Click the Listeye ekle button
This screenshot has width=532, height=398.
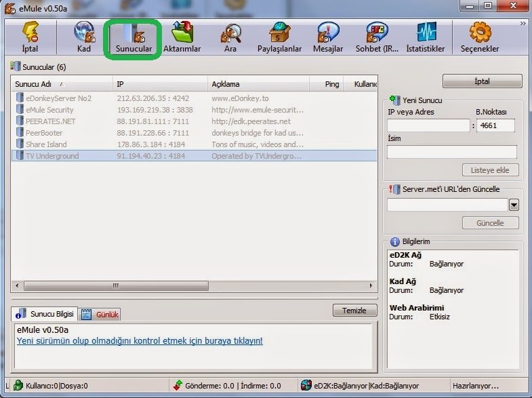click(x=490, y=170)
